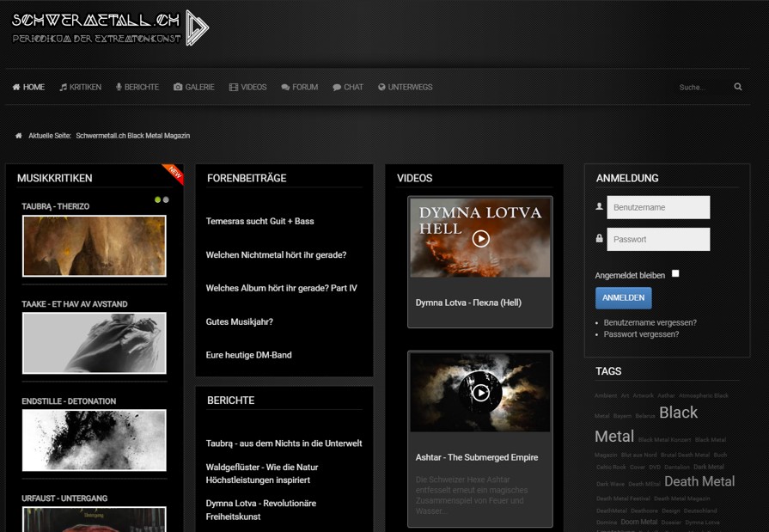Image resolution: width=769 pixels, height=532 pixels.
Task: Open forum post 'Temesras sucht Guit + Bass'
Action: pos(260,222)
